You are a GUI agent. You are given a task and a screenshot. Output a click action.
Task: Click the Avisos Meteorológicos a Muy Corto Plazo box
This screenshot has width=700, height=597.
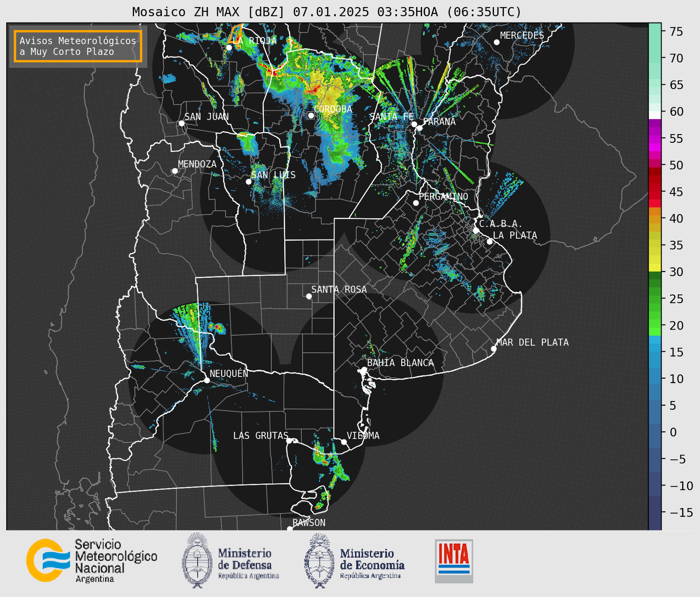point(78,46)
